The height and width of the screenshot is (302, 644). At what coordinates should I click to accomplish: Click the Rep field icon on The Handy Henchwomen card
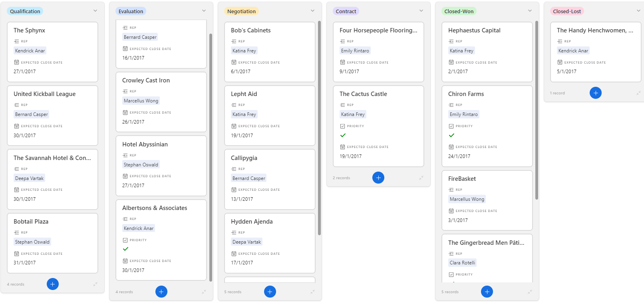coord(560,41)
